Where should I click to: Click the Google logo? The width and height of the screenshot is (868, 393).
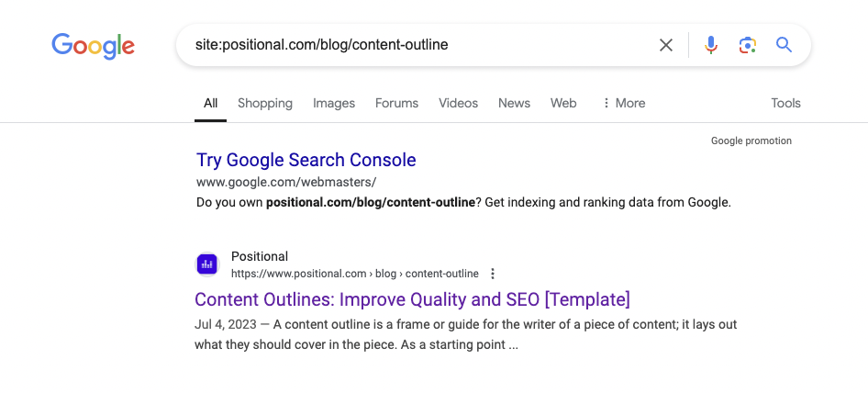pos(93,46)
